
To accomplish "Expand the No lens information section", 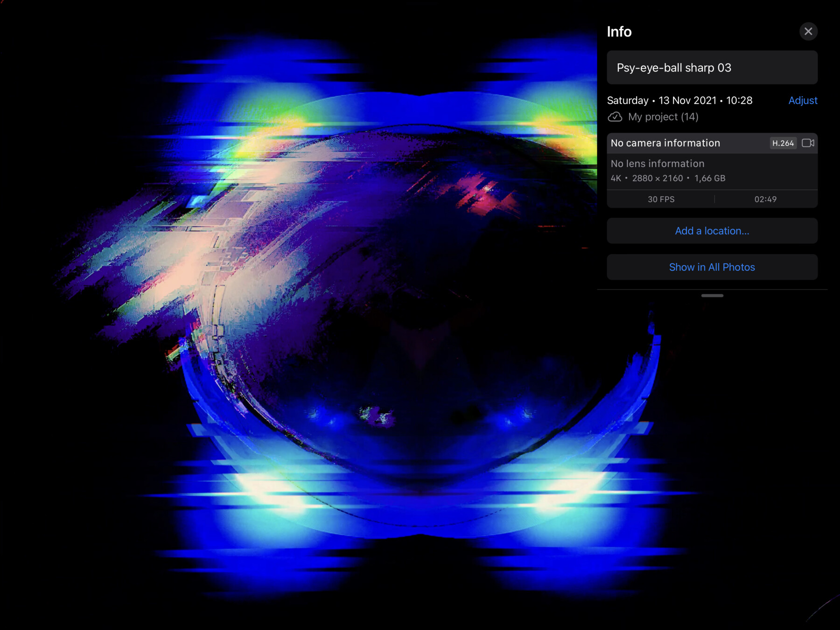I will 657,163.
